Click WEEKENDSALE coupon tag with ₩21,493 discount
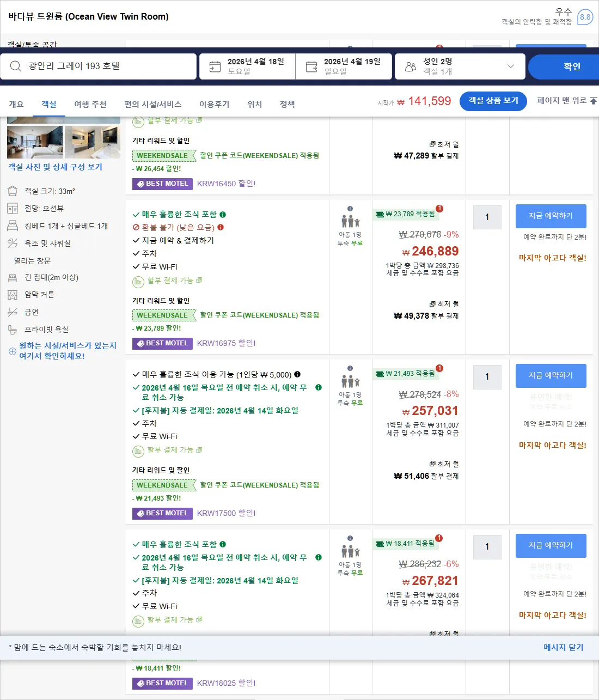 pos(164,485)
